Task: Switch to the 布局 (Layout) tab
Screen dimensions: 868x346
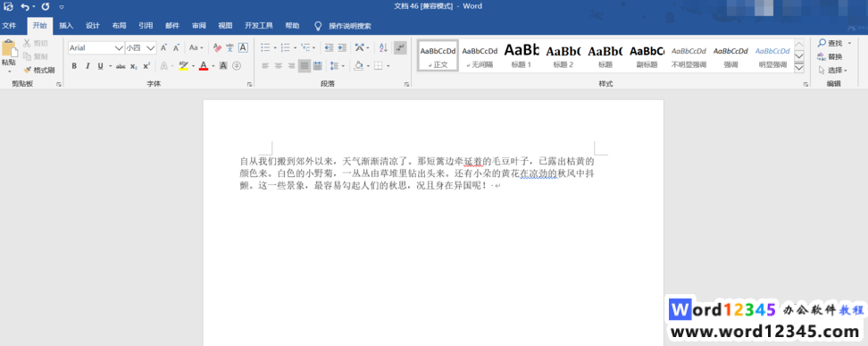Action: 119,26
